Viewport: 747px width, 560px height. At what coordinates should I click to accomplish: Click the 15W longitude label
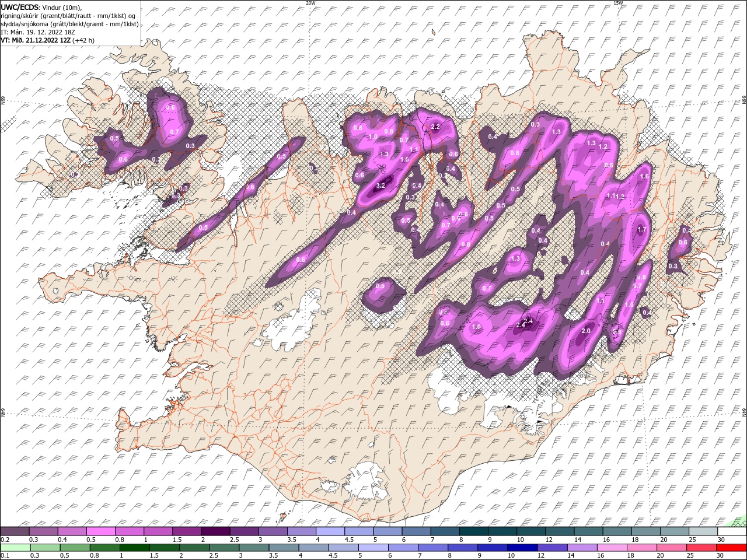[x=618, y=3]
